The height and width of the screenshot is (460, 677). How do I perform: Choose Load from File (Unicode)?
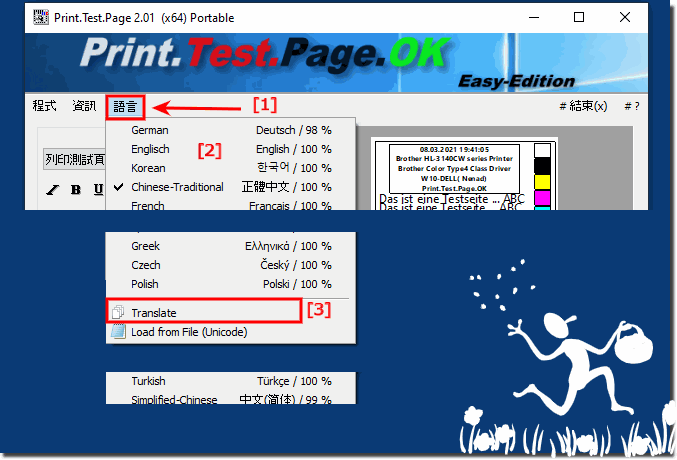pyautogui.click(x=231, y=332)
